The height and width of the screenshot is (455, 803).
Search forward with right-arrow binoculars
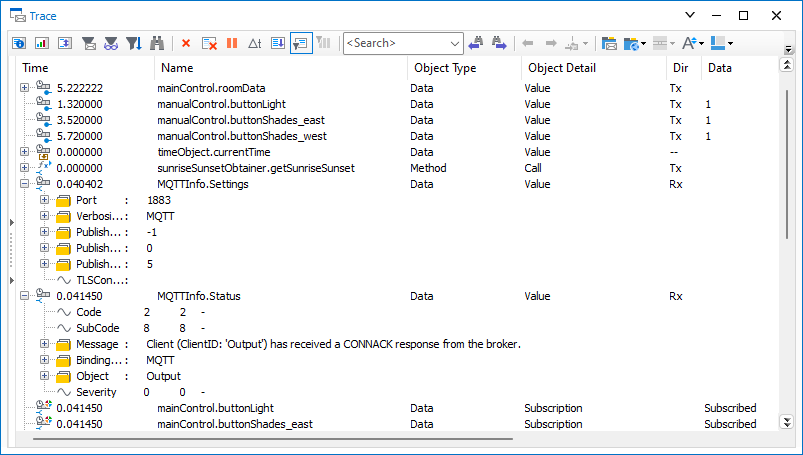(499, 44)
